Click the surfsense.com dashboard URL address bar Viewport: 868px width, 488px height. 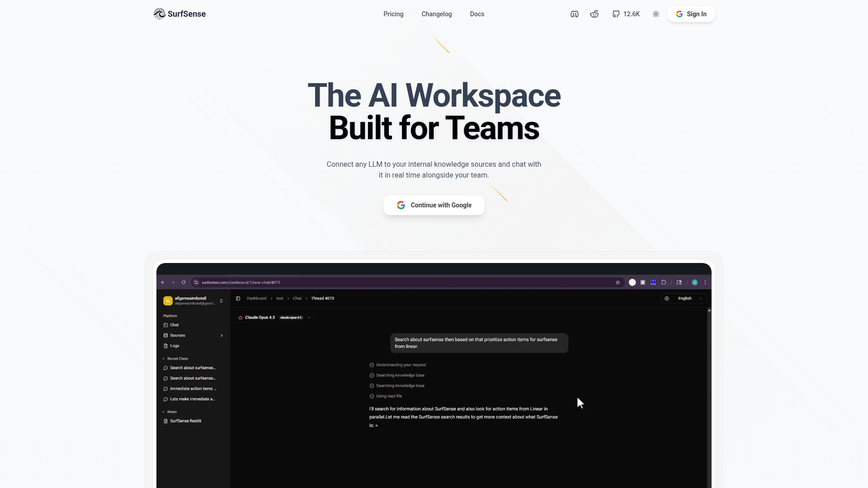407,282
